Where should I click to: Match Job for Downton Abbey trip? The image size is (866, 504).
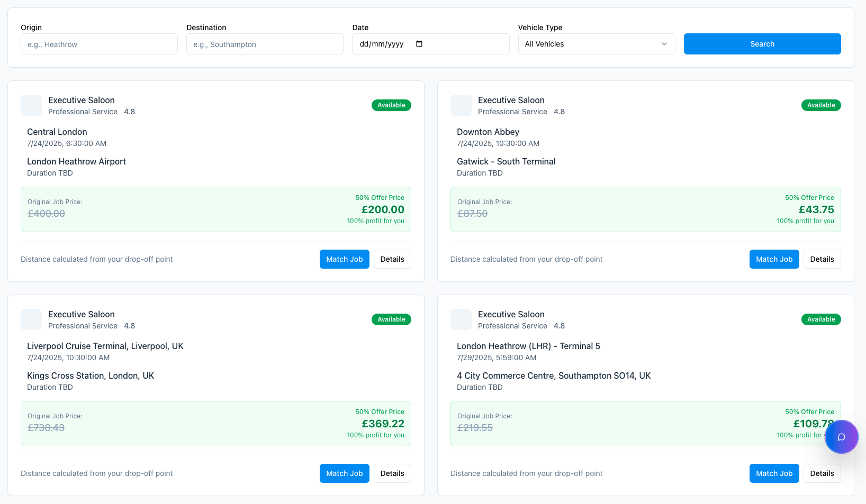pos(774,259)
